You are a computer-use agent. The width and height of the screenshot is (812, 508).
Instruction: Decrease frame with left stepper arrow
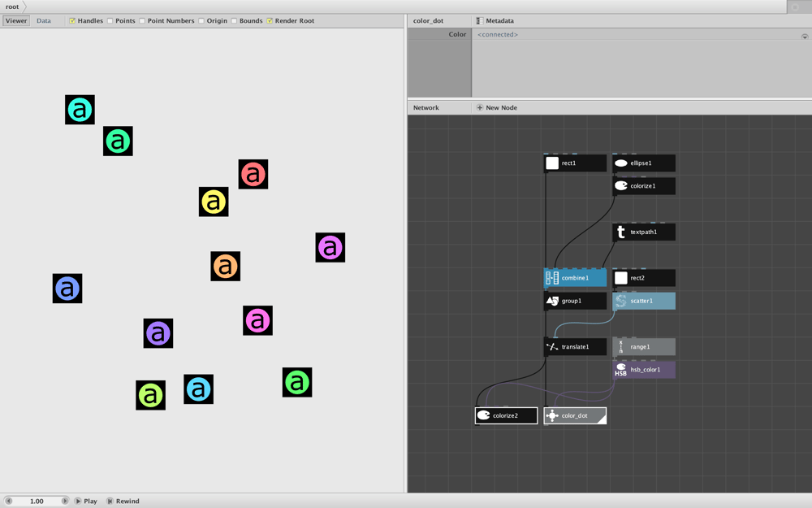point(8,501)
